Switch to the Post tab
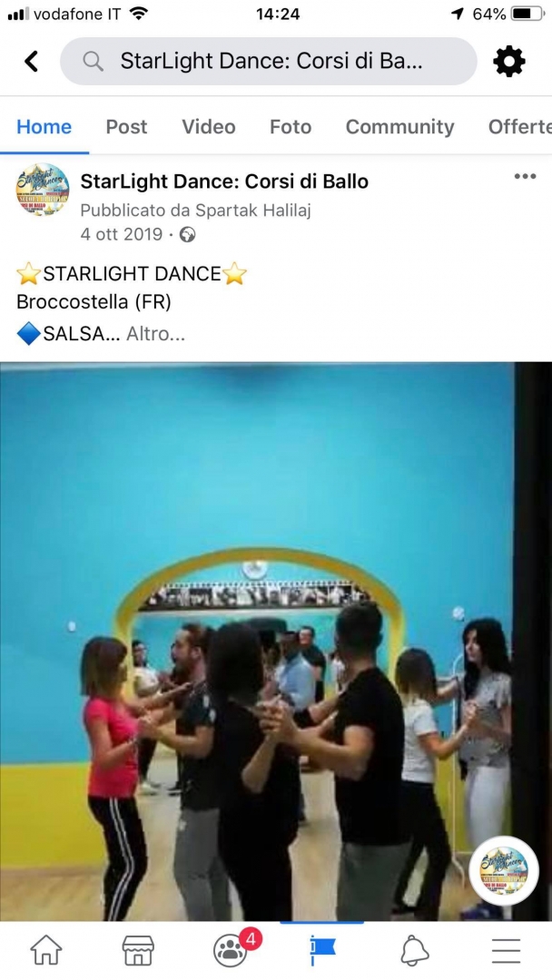 click(126, 127)
